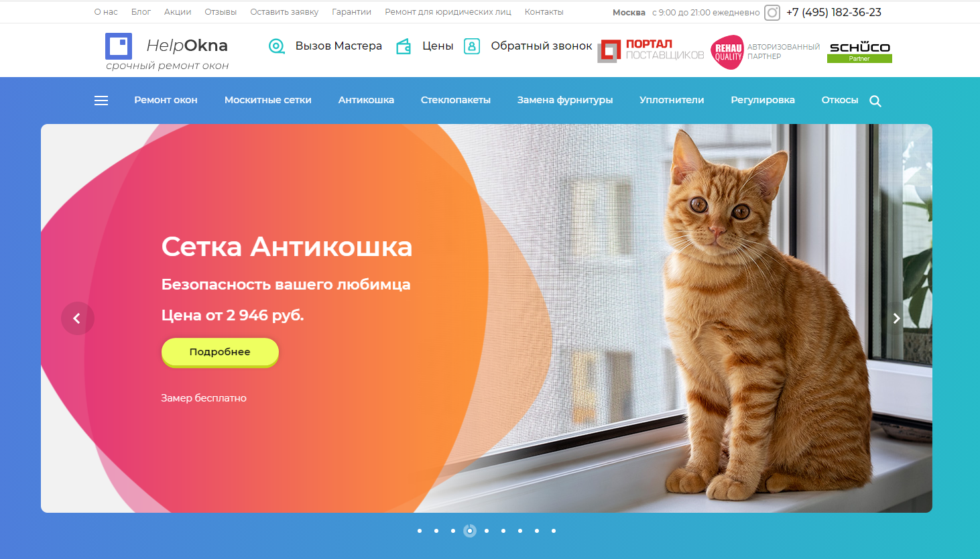Advance to next slide arrow
The width and height of the screenshot is (980, 559).
pyautogui.click(x=896, y=318)
